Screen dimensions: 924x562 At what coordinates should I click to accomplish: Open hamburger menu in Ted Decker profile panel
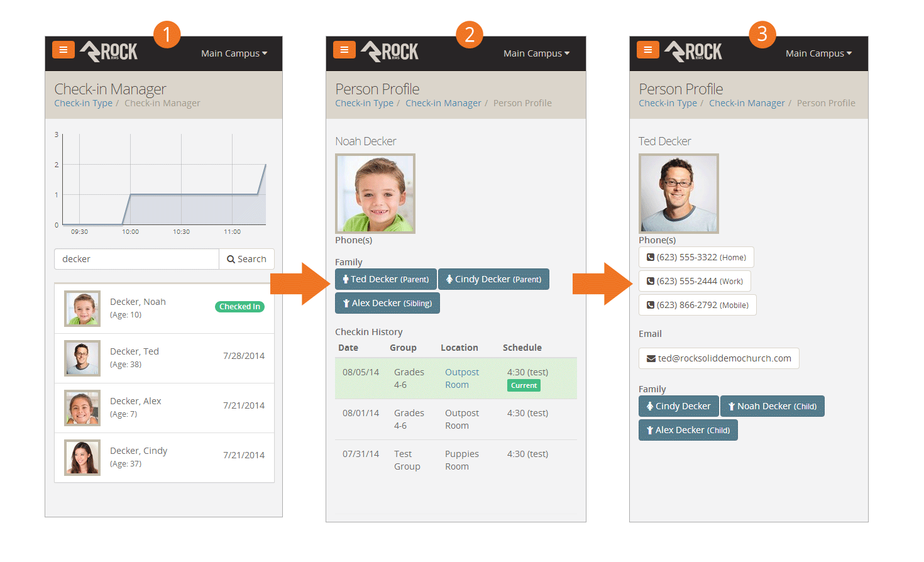(x=648, y=50)
